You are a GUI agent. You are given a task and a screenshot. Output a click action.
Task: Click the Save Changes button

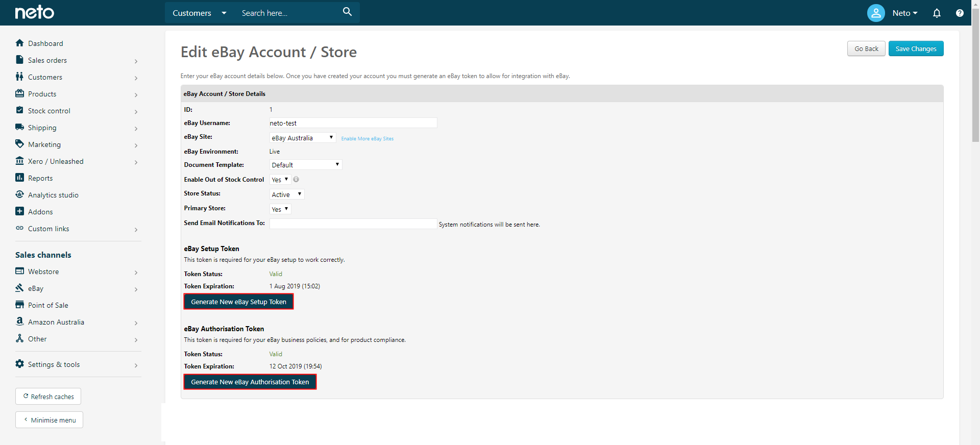916,48
